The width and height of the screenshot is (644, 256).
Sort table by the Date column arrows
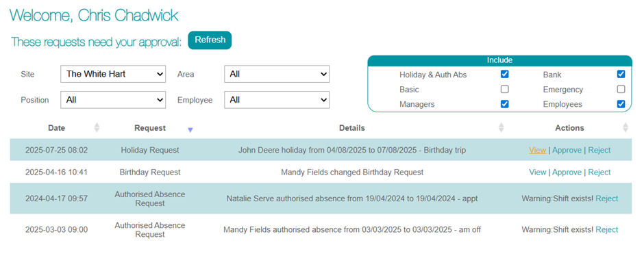97,127
